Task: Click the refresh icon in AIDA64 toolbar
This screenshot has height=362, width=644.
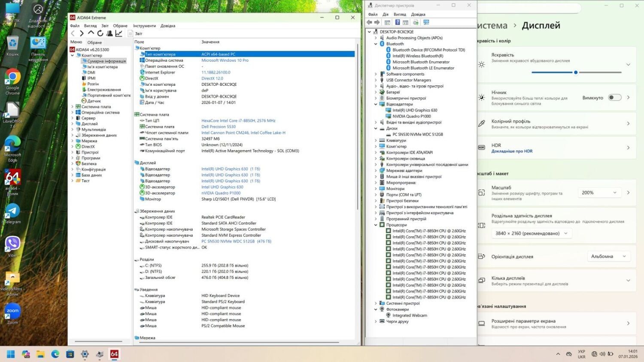Action: [x=100, y=33]
